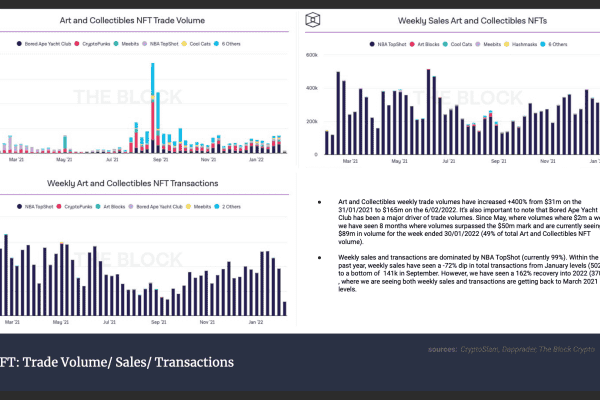Click Nov '21 label on Weekly Sales chart

pyautogui.click(x=548, y=161)
